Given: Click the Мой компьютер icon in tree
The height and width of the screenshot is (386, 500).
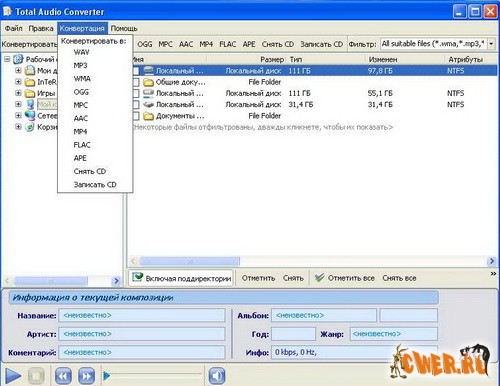Looking at the screenshot, I should click(30, 104).
